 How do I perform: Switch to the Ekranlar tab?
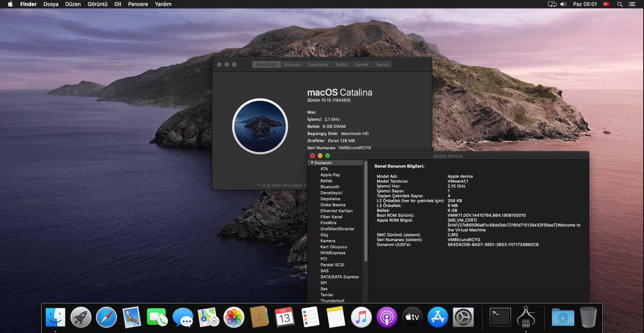(292, 64)
